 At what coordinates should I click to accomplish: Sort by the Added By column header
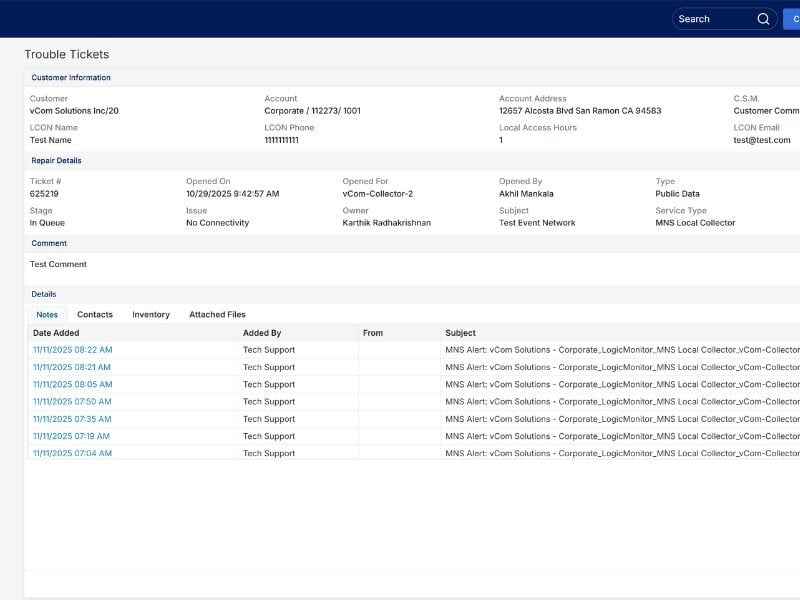click(x=262, y=333)
